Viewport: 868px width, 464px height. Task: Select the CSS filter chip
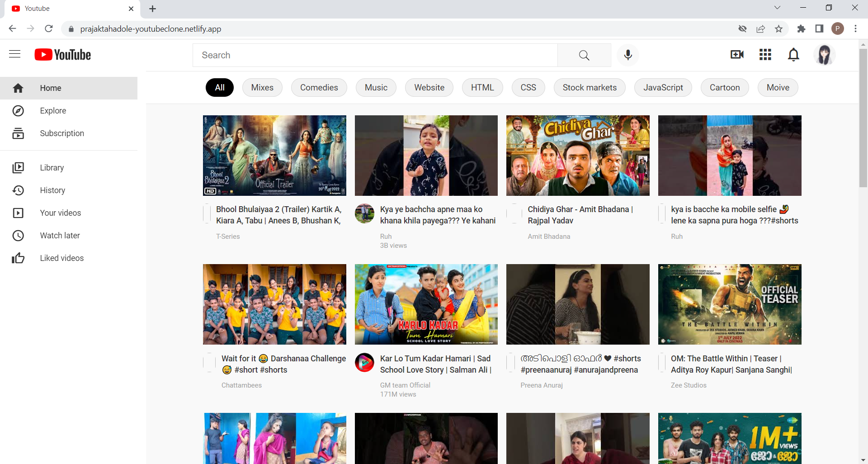[528, 88]
